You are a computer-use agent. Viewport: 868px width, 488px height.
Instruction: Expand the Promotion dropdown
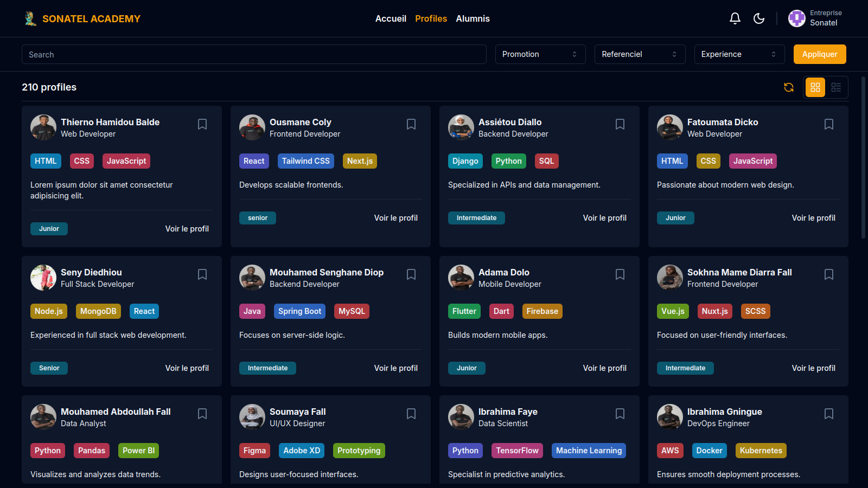pyautogui.click(x=540, y=54)
